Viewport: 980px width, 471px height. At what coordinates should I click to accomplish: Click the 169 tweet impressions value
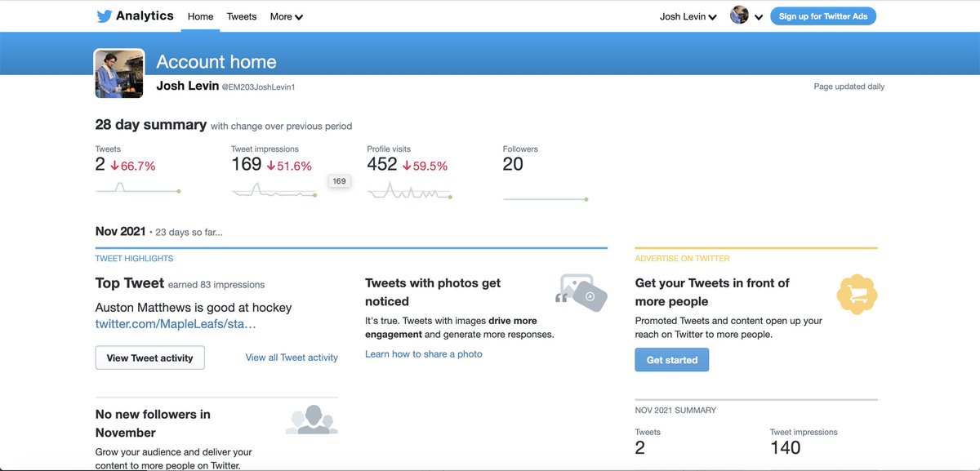247,164
